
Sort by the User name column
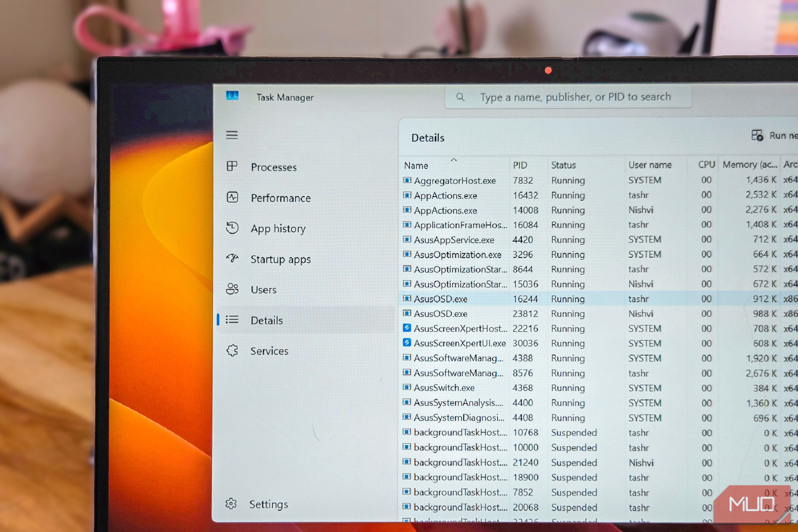pos(656,165)
